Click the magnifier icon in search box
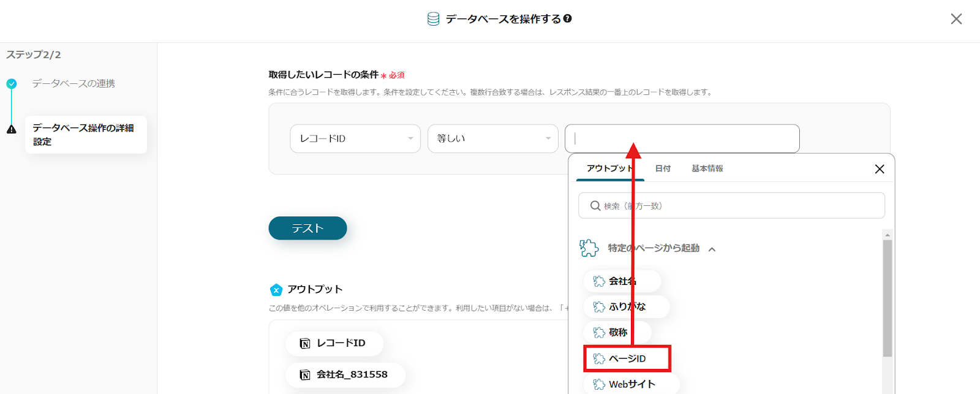The image size is (980, 394). (595, 206)
